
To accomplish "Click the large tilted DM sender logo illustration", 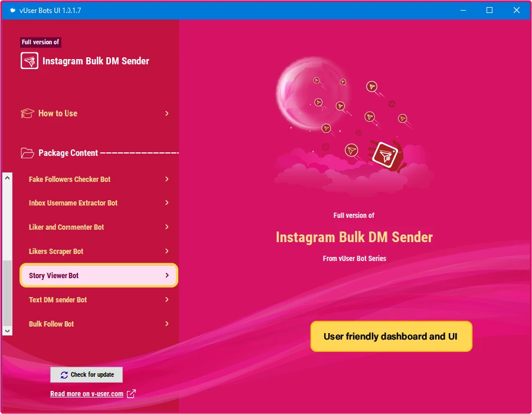I will click(385, 155).
